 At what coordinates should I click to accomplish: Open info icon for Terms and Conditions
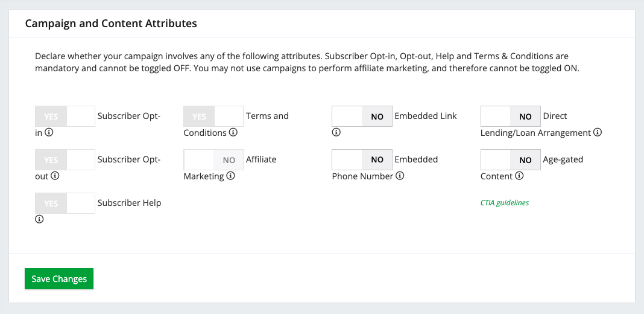click(x=233, y=133)
